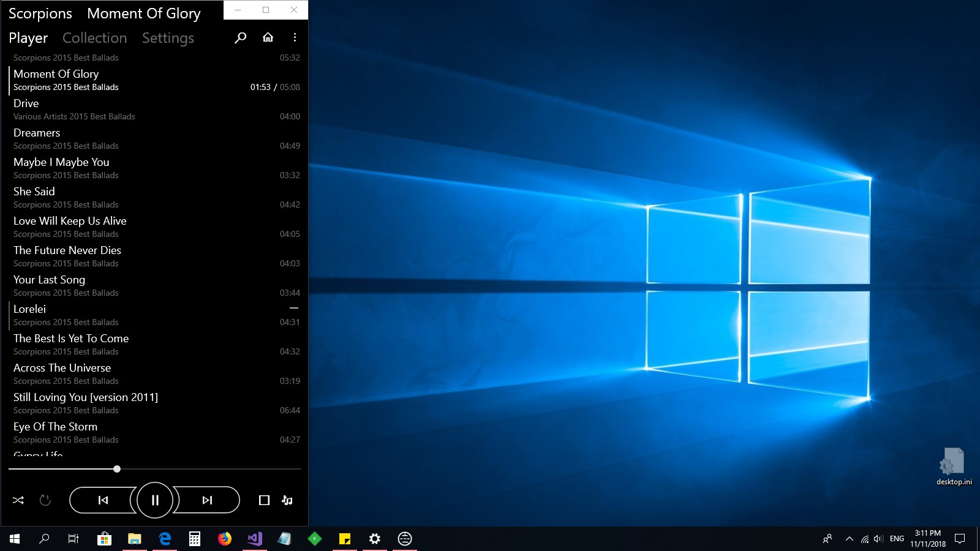
Task: Select the desktop.ini file on the desktop
Action: 954,467
